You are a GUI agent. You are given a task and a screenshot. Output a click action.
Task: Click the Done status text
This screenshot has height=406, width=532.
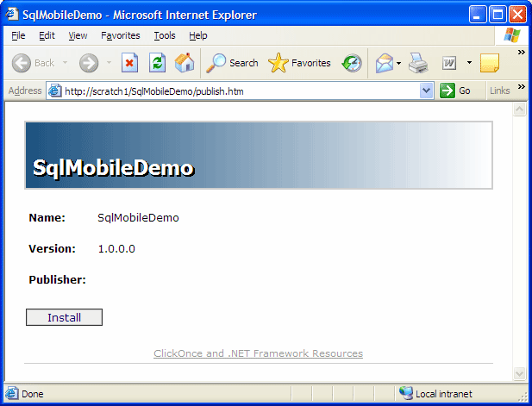[33, 394]
